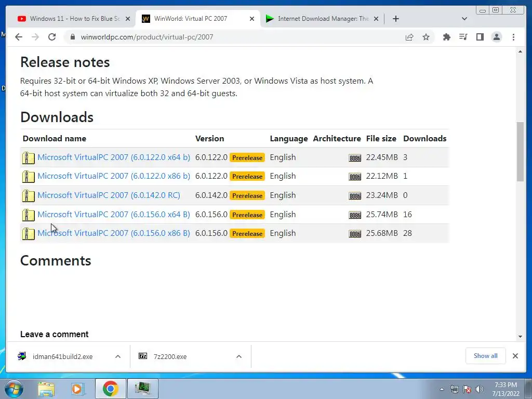Click the zip icon for 6.0.142.0 RC
Viewport: 532px width, 399px height.
28,196
